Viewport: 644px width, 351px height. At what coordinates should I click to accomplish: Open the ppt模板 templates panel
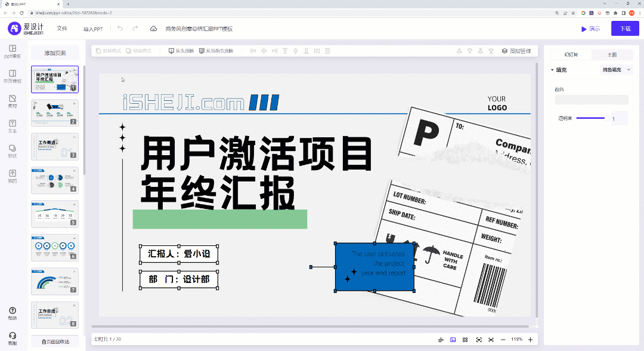click(x=13, y=51)
